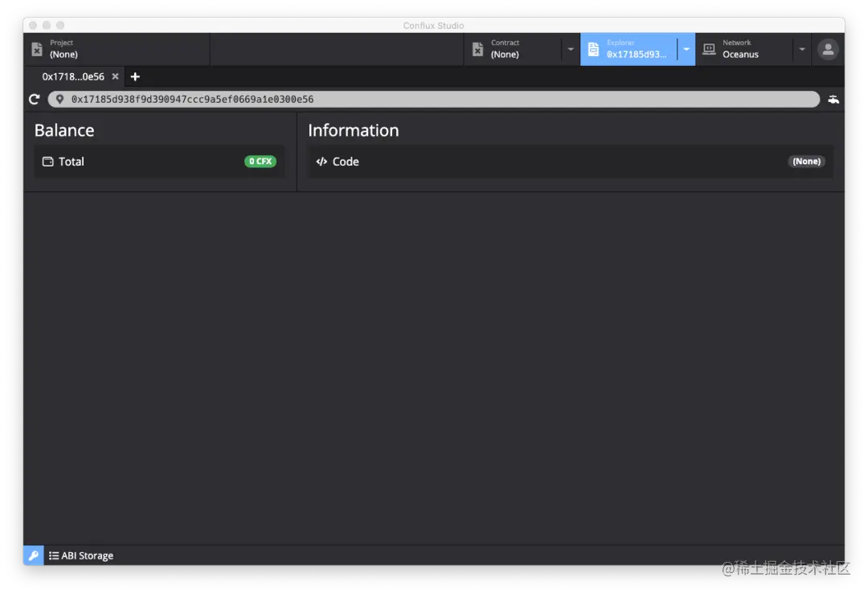The image size is (868, 594).
Task: Focus the address input field
Action: 433,99
